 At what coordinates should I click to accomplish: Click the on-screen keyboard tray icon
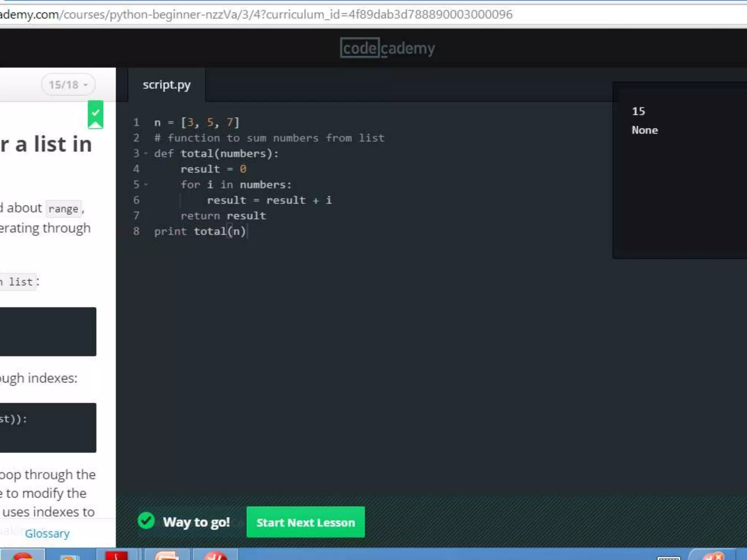(x=668, y=557)
